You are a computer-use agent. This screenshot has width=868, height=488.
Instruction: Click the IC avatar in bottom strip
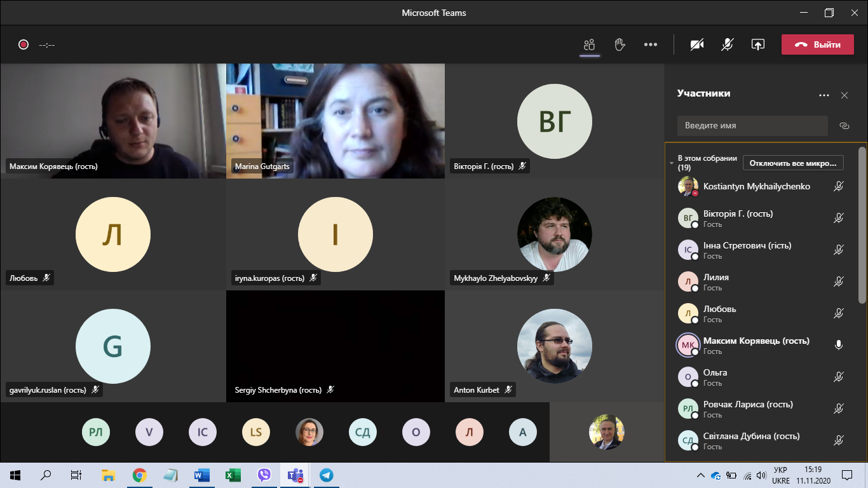203,433
